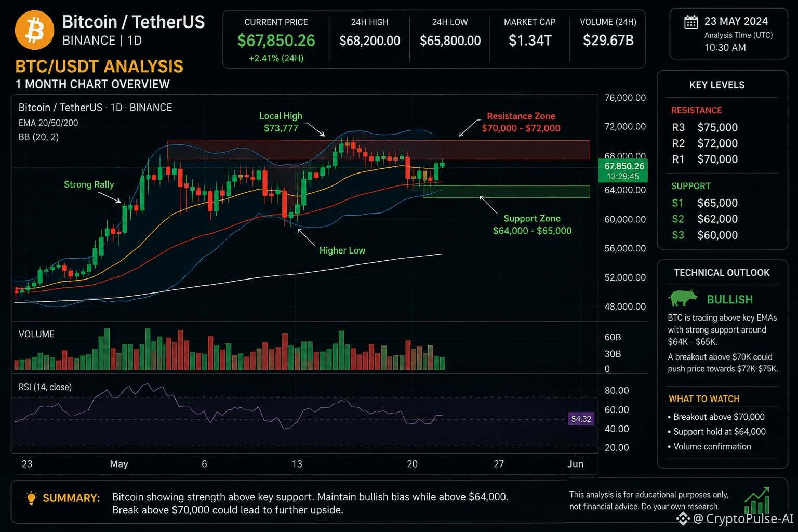Select the S1 support row $65,000
This screenshot has width=798, height=532.
pos(705,203)
